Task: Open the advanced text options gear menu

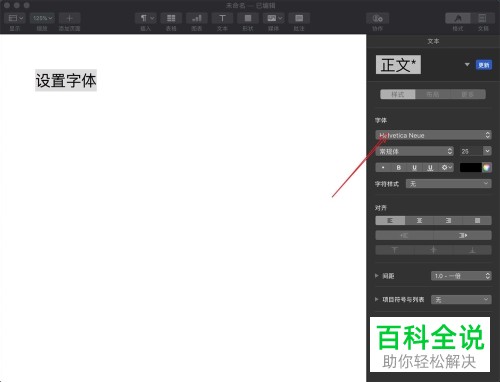Action: point(446,167)
